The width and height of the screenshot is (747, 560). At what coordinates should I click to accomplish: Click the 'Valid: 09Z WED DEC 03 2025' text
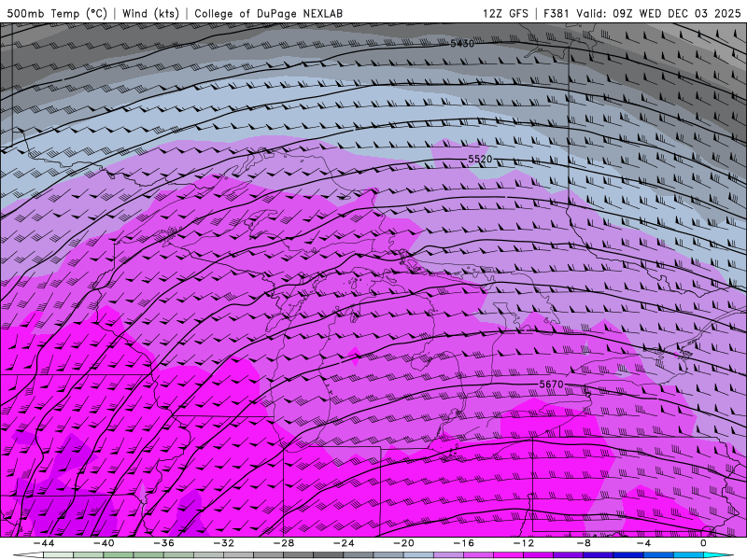658,14
